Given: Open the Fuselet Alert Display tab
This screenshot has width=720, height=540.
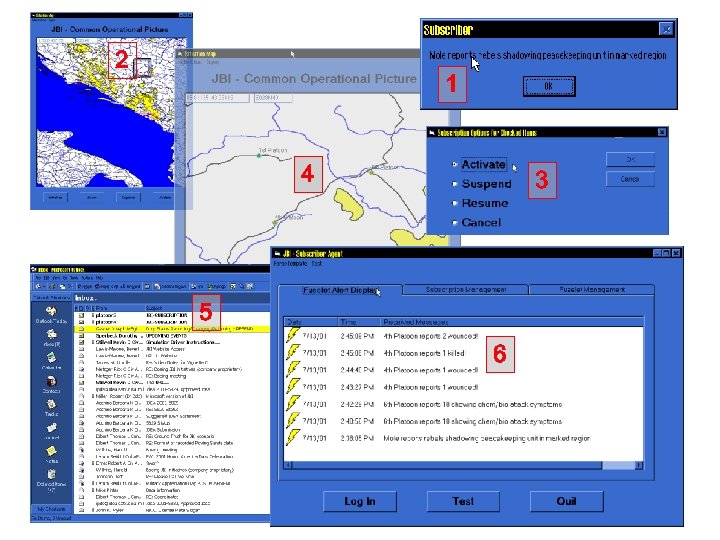Looking at the screenshot, I should click(x=340, y=290).
